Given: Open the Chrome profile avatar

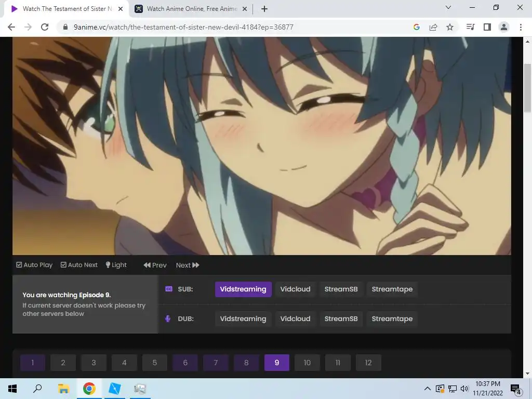Looking at the screenshot, I should tap(504, 27).
